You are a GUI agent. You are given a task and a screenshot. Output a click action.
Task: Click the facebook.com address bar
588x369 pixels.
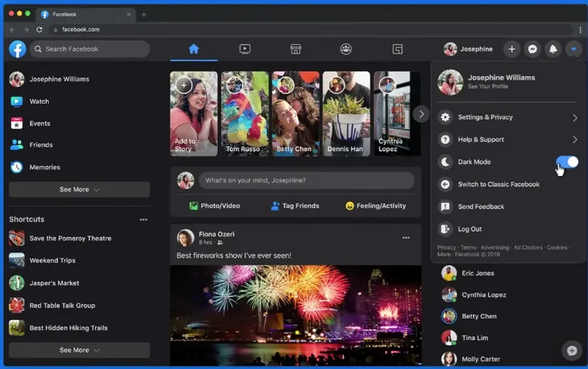click(311, 29)
